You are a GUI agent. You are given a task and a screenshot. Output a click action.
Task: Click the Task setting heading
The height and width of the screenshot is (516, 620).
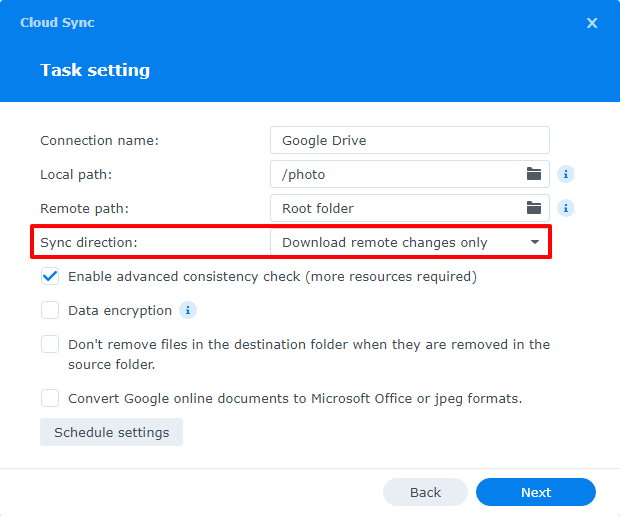(95, 70)
